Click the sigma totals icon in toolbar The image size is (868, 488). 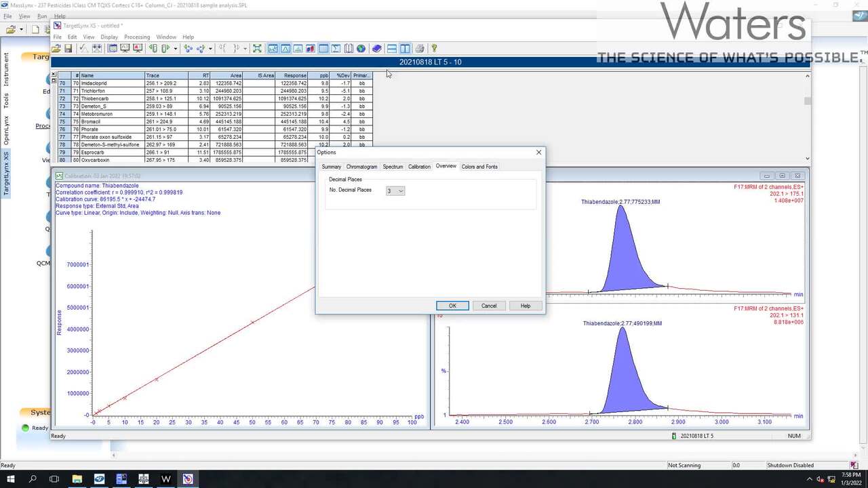pyautogui.click(x=336, y=49)
